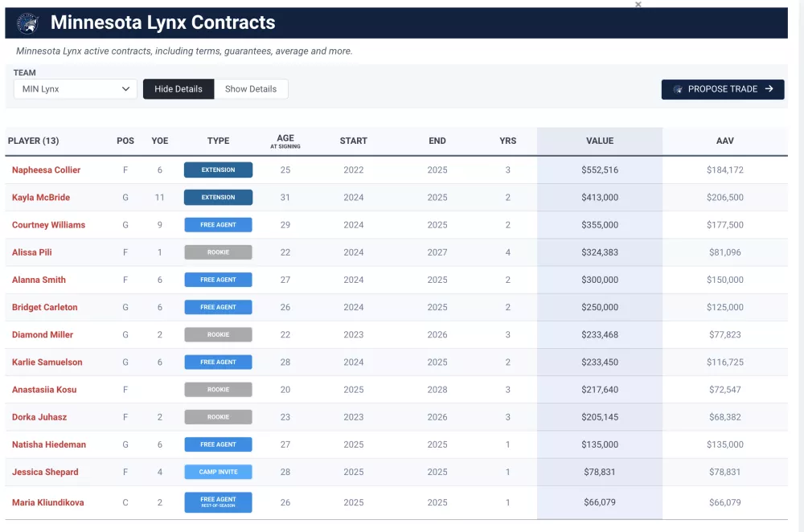This screenshot has width=804, height=532.
Task: Click Napheesa Collier's 2022 start year
Action: click(x=353, y=170)
